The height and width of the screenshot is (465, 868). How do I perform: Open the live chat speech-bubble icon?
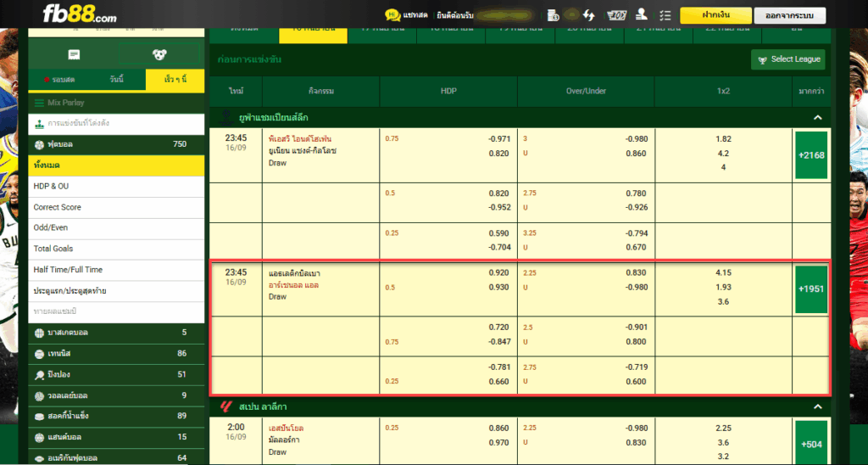click(392, 15)
